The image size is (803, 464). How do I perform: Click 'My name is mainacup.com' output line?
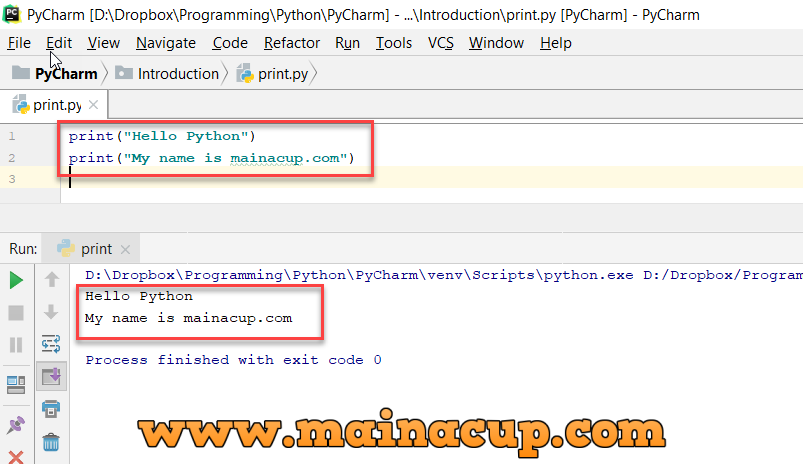click(188, 318)
